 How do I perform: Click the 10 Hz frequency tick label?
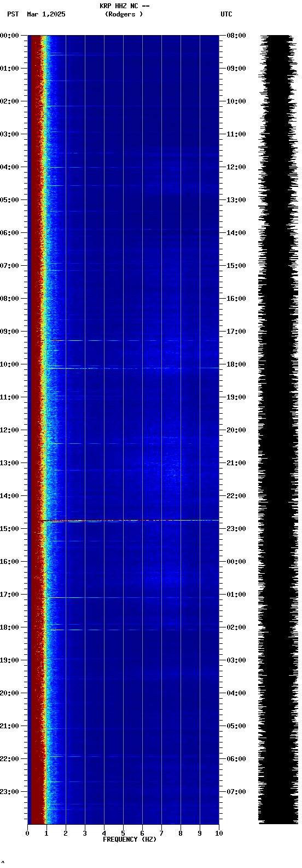pyautogui.click(x=219, y=833)
